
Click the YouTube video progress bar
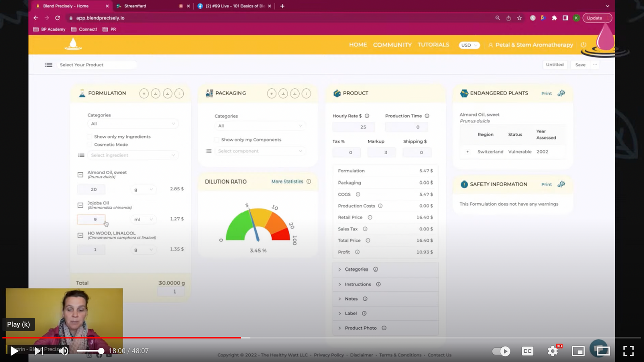pyautogui.click(x=322, y=338)
